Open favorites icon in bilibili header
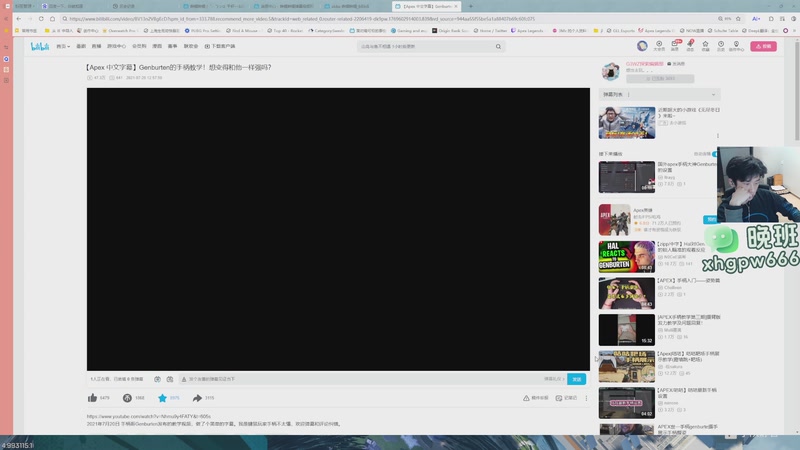The width and height of the screenshot is (800, 450). point(705,46)
